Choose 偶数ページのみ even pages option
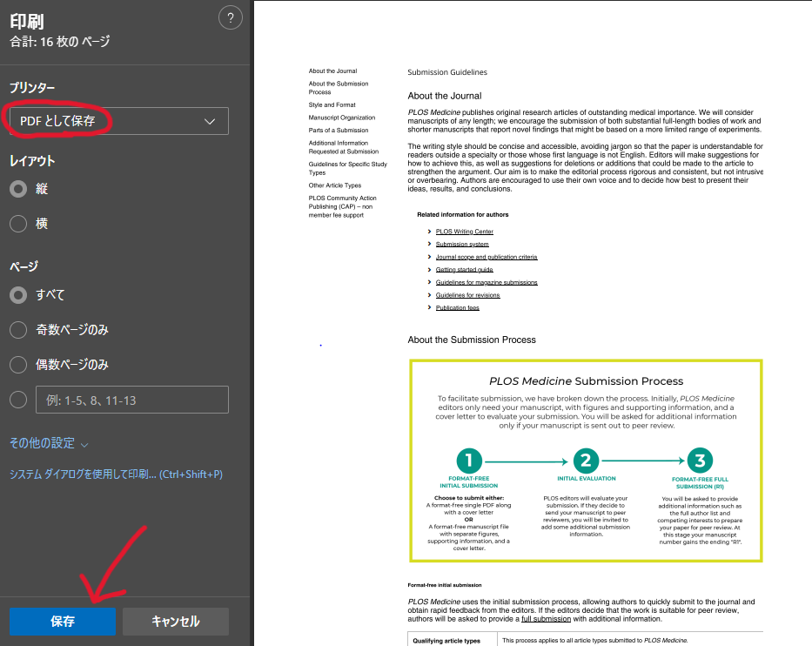Image resolution: width=812 pixels, height=646 pixels. point(18,365)
